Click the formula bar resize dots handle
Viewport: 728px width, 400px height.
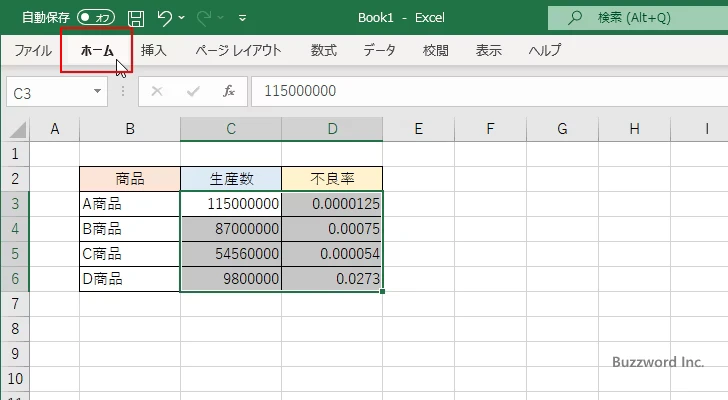tap(123, 91)
